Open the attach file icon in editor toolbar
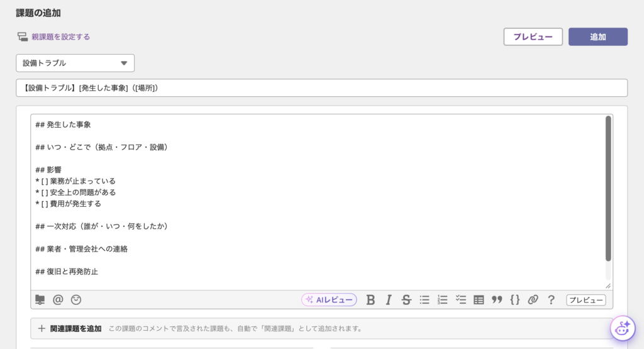This screenshot has height=349, width=644. point(40,300)
